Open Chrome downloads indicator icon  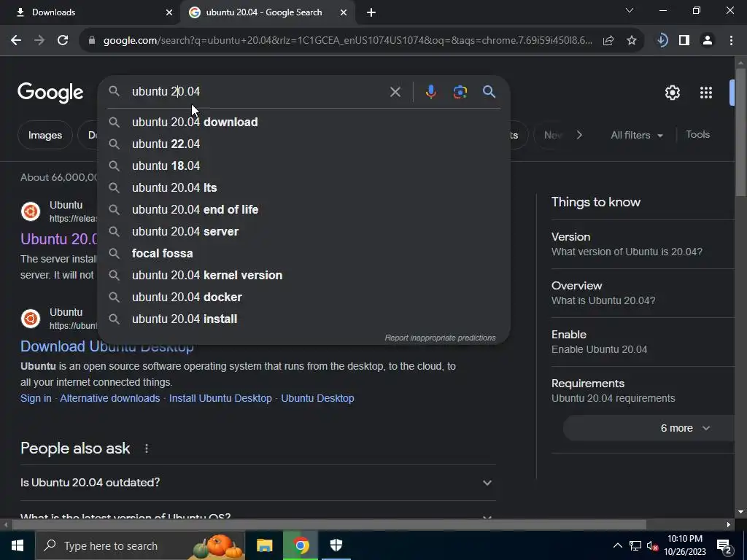click(x=662, y=41)
